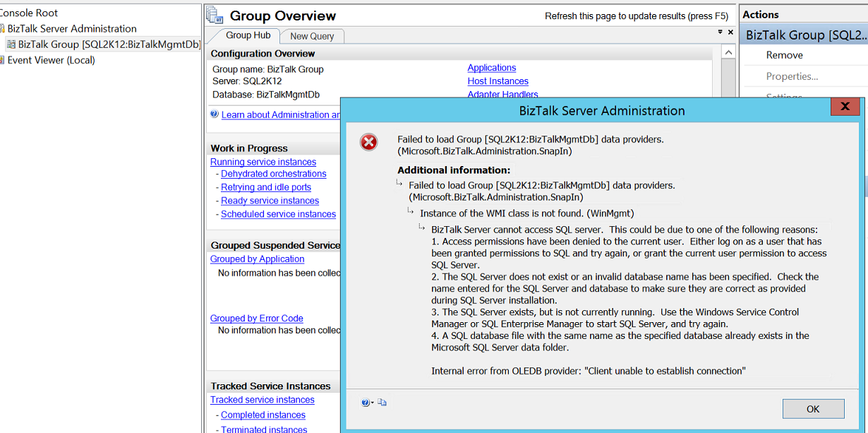Click the scroll up arrow in Group Hub

pyautogui.click(x=729, y=53)
